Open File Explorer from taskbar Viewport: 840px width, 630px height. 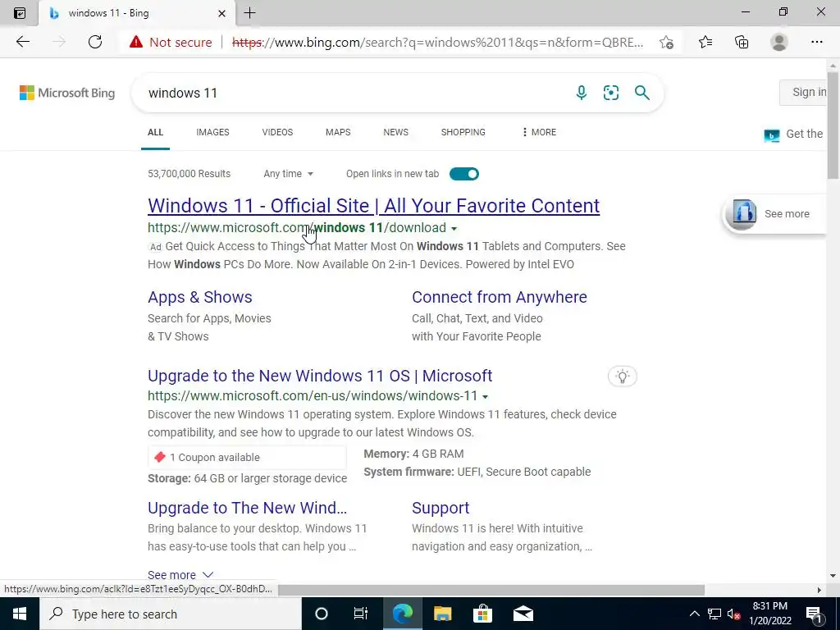(442, 614)
